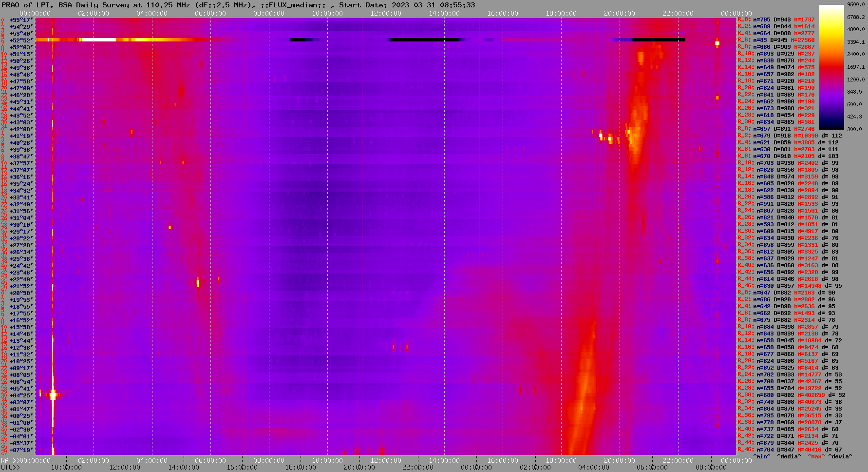Click the color scale value 3394.1
Screen dimensions: 868x472
coord(856,42)
